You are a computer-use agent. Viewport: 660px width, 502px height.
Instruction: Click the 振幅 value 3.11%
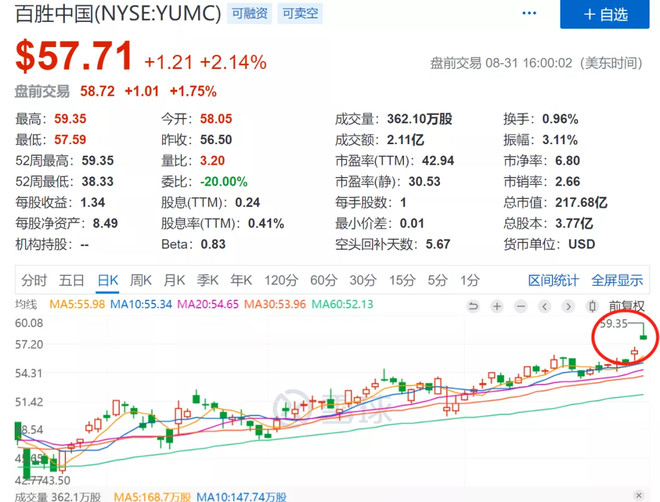click(560, 140)
